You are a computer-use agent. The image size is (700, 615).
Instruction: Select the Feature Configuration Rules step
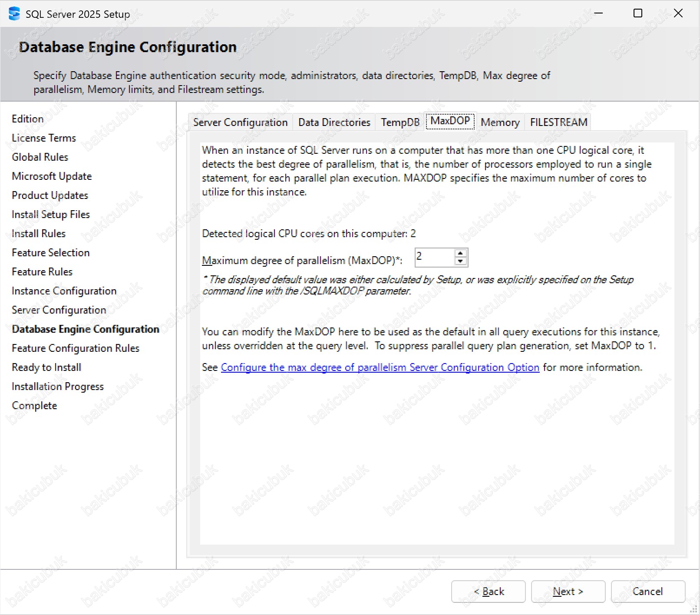click(76, 348)
